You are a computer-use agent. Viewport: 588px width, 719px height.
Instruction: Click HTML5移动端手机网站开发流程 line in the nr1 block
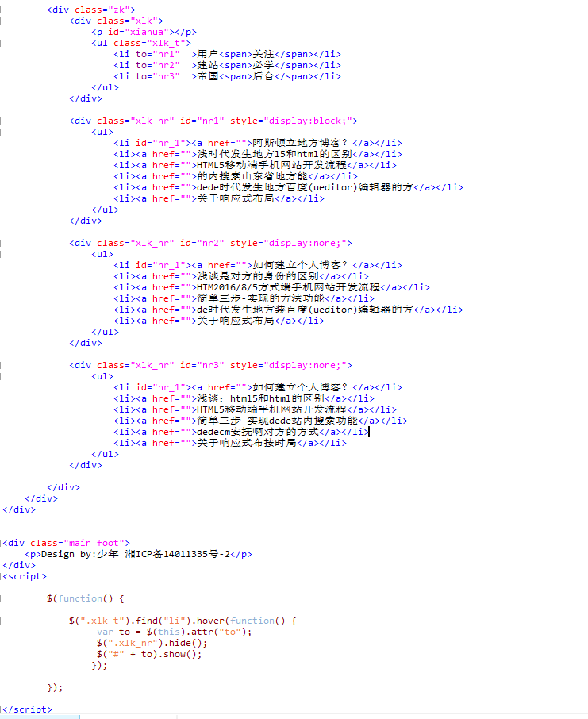[255, 165]
